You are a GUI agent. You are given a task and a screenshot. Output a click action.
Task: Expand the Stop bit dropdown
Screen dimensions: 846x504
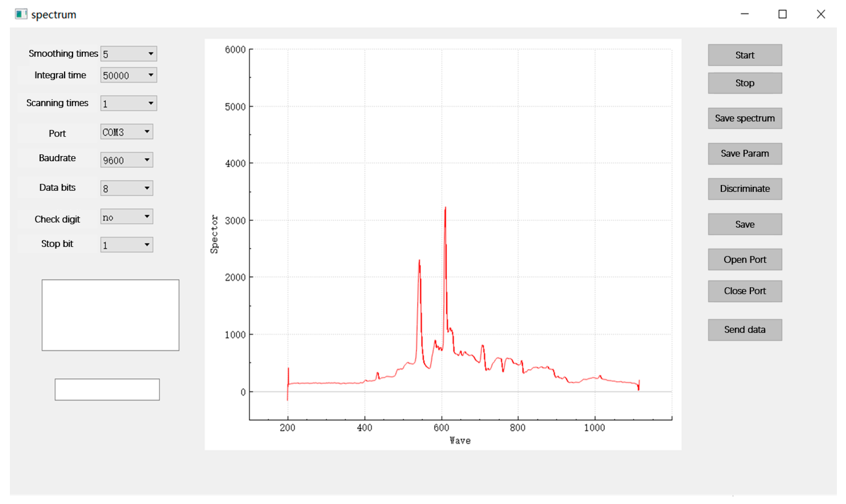coord(126,245)
